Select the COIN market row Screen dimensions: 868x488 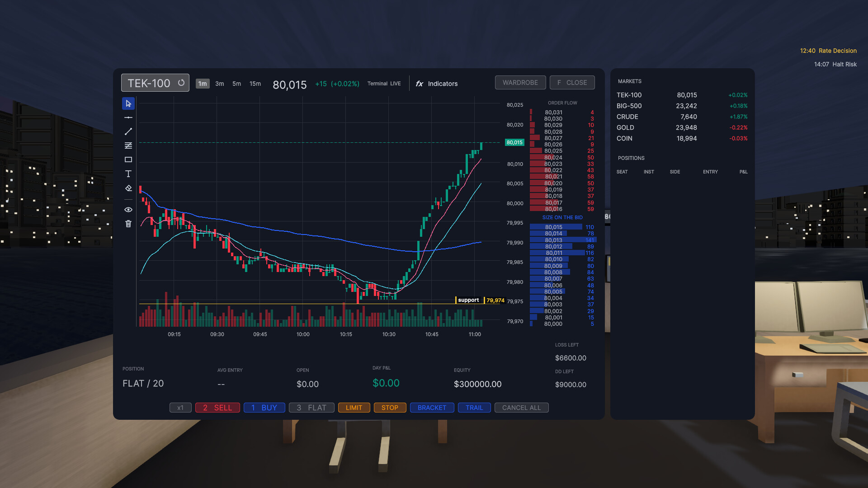[x=682, y=138]
